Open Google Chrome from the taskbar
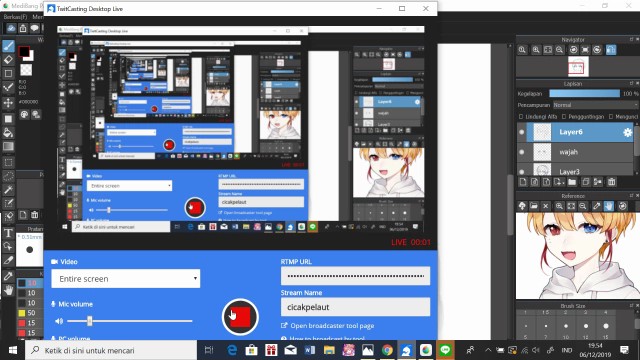This screenshot has width=640, height=360. pyautogui.click(x=387, y=350)
